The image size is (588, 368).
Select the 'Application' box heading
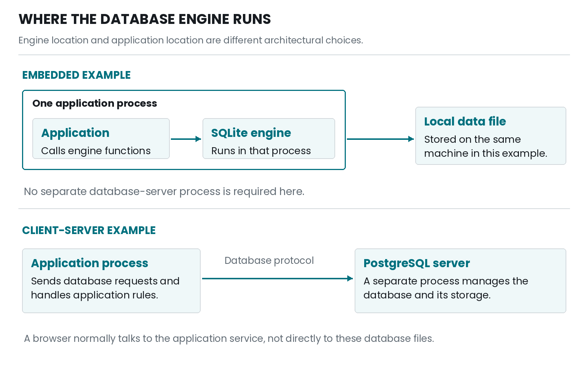[x=75, y=132]
